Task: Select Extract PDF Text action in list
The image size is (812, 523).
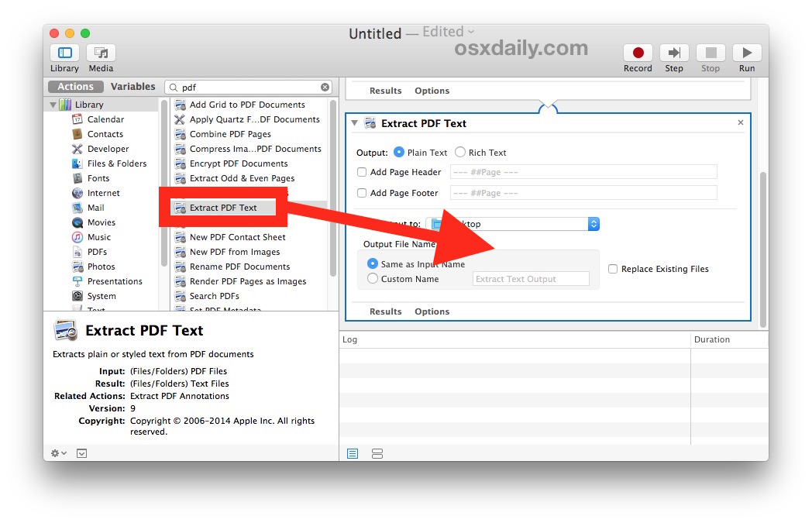Action: coord(223,208)
